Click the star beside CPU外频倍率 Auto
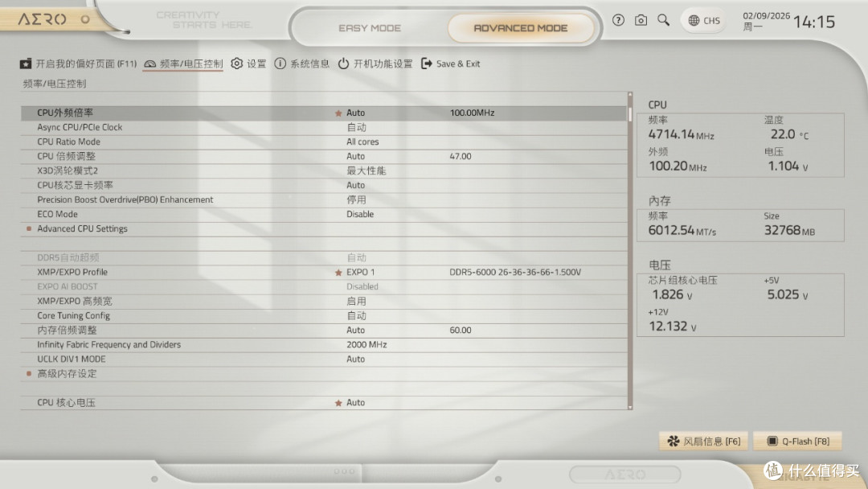868x489 pixels. (338, 113)
